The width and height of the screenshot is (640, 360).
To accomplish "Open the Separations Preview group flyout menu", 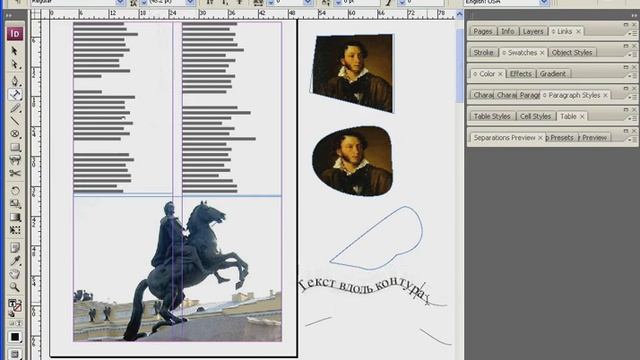I will tap(634, 140).
